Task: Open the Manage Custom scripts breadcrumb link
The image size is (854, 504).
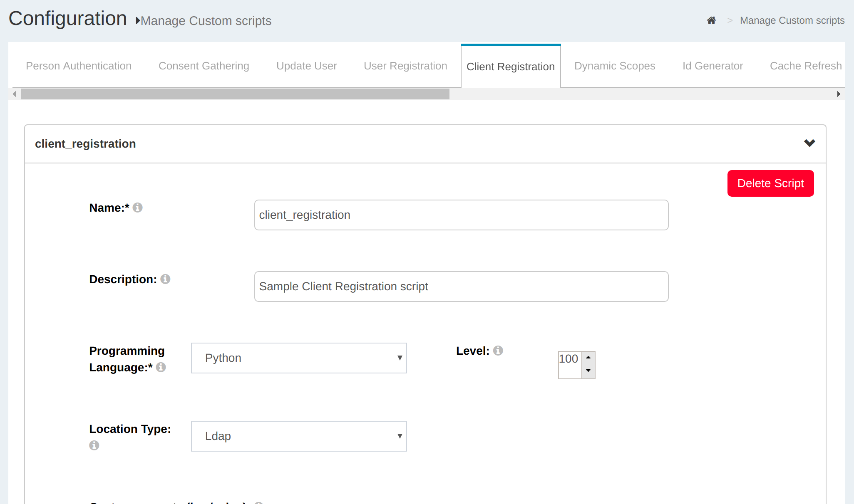Action: click(792, 20)
